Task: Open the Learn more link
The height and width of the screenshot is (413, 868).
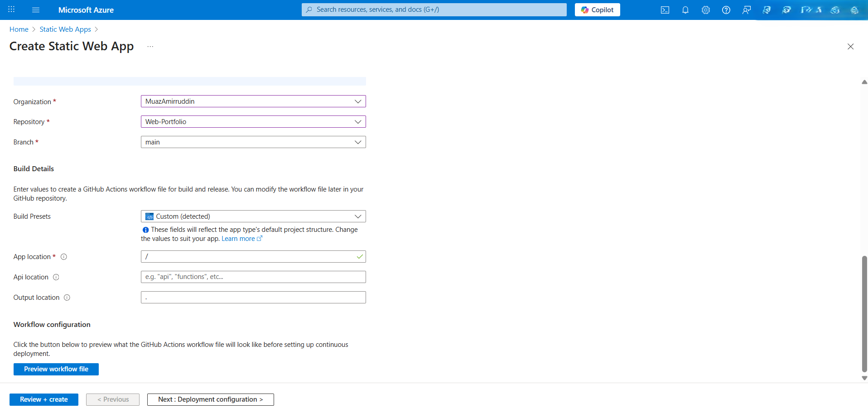Action: (239, 239)
